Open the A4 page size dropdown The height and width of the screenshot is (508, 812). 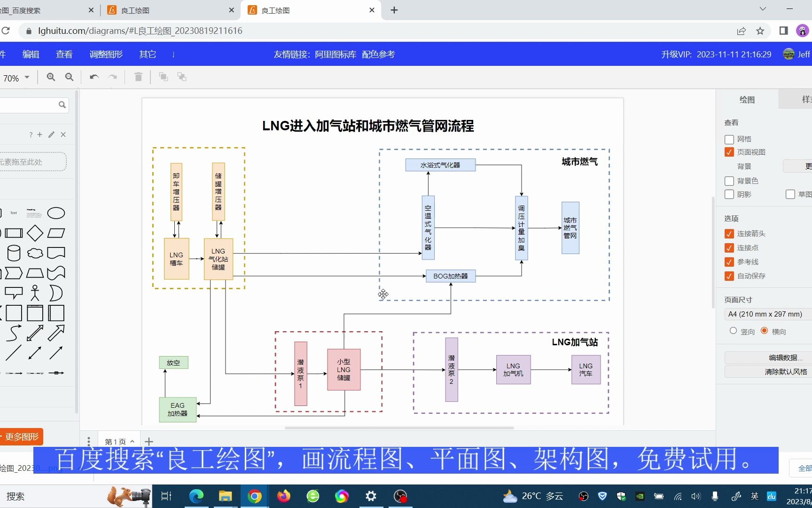tap(766, 314)
